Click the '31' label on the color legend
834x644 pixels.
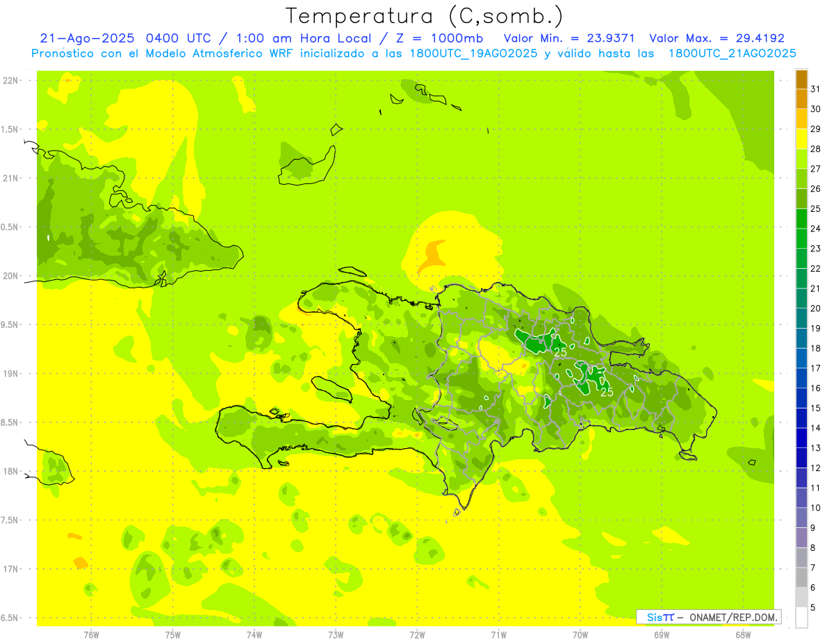click(816, 89)
